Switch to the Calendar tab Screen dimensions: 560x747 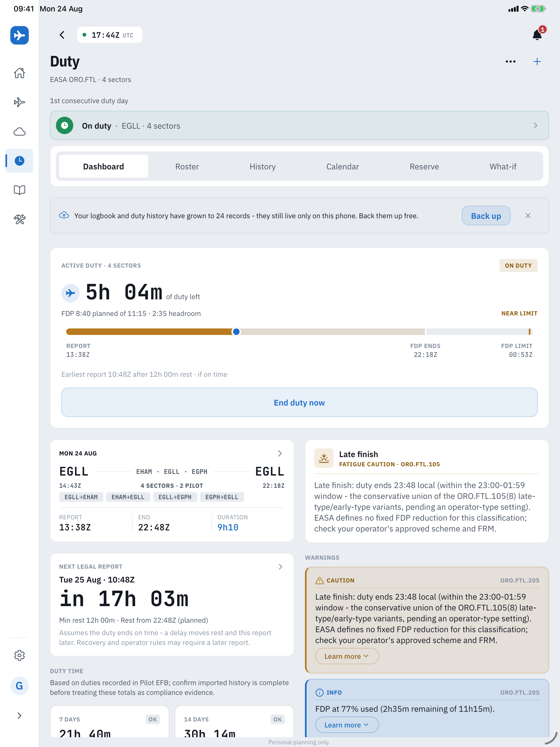tap(343, 166)
